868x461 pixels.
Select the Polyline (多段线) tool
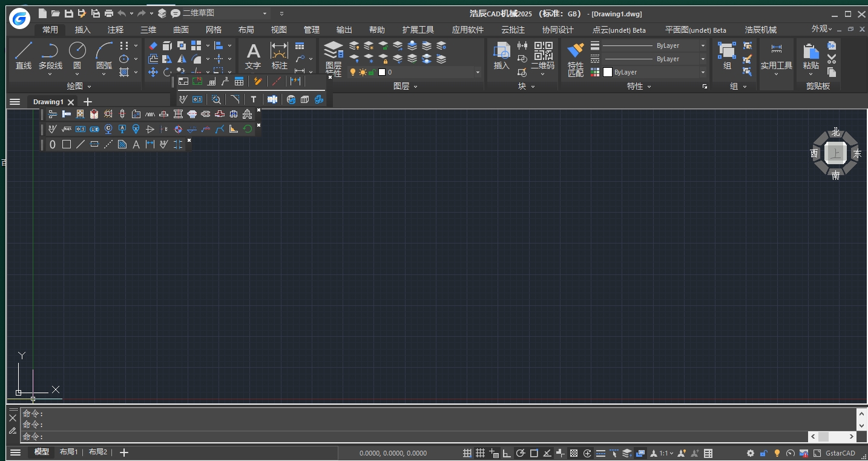[x=50, y=55]
